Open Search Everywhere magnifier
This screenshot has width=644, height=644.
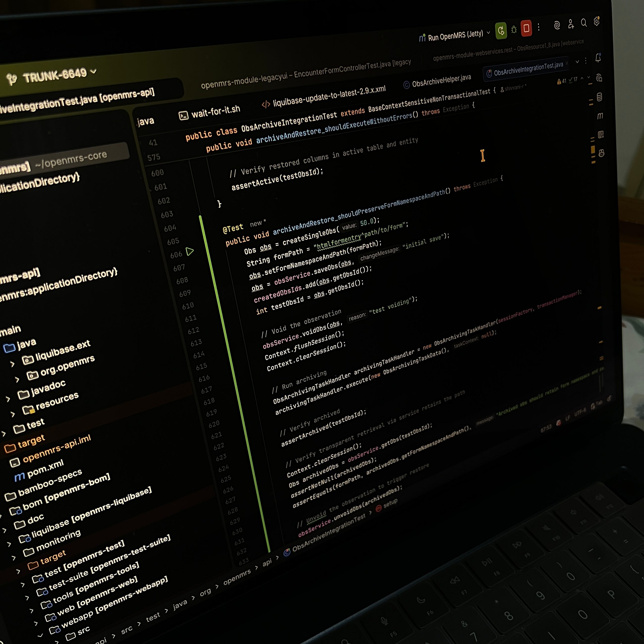click(584, 22)
